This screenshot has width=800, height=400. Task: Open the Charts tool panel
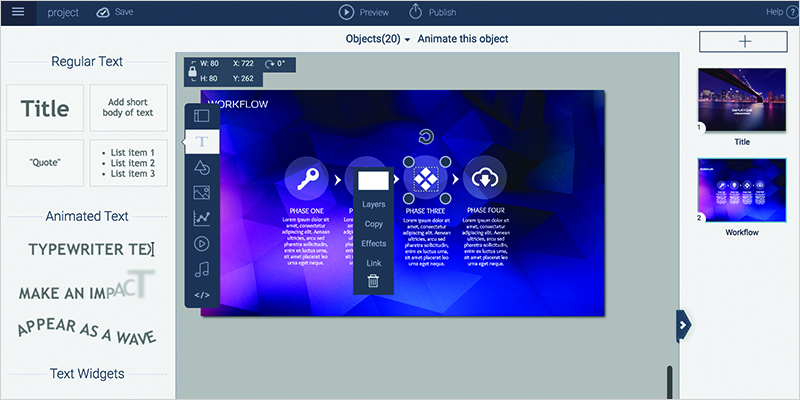point(201,217)
